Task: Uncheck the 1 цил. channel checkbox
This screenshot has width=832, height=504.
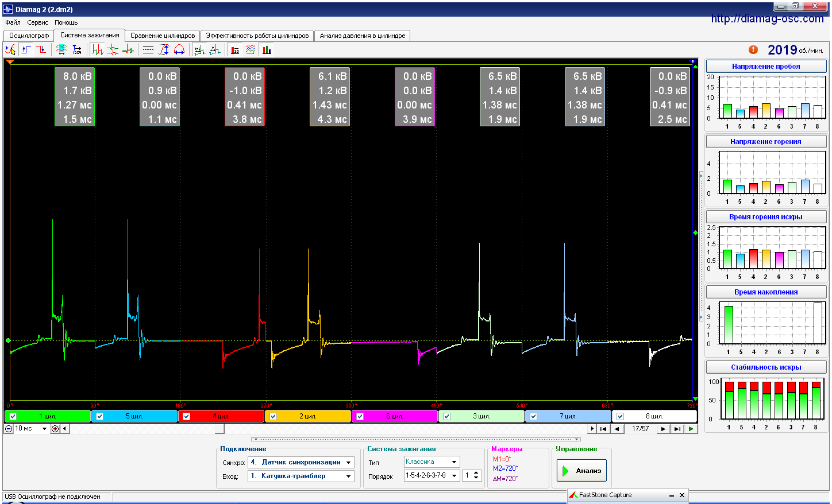Action: click(13, 416)
